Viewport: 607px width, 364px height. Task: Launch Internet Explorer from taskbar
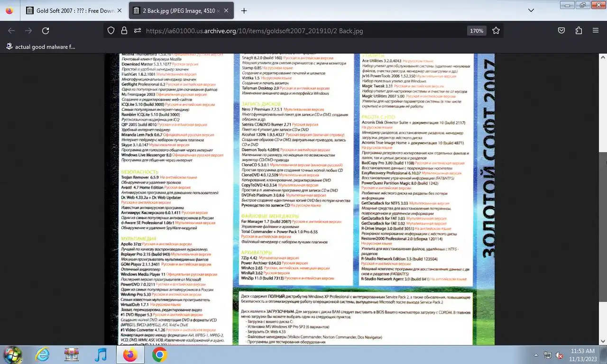(43, 355)
